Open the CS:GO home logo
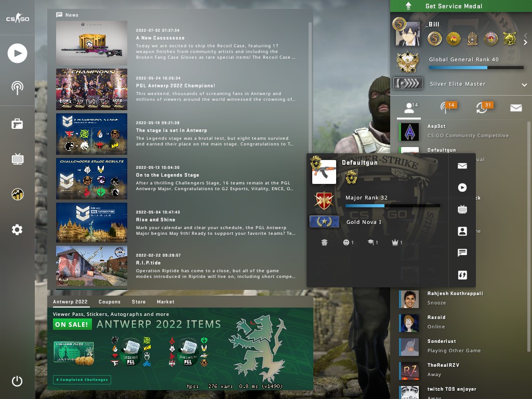 [17, 18]
